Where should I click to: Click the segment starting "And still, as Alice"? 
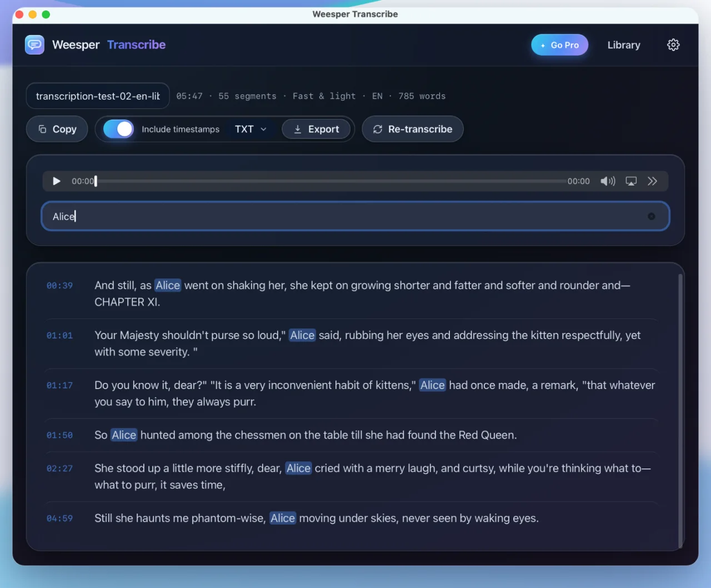[362, 293]
